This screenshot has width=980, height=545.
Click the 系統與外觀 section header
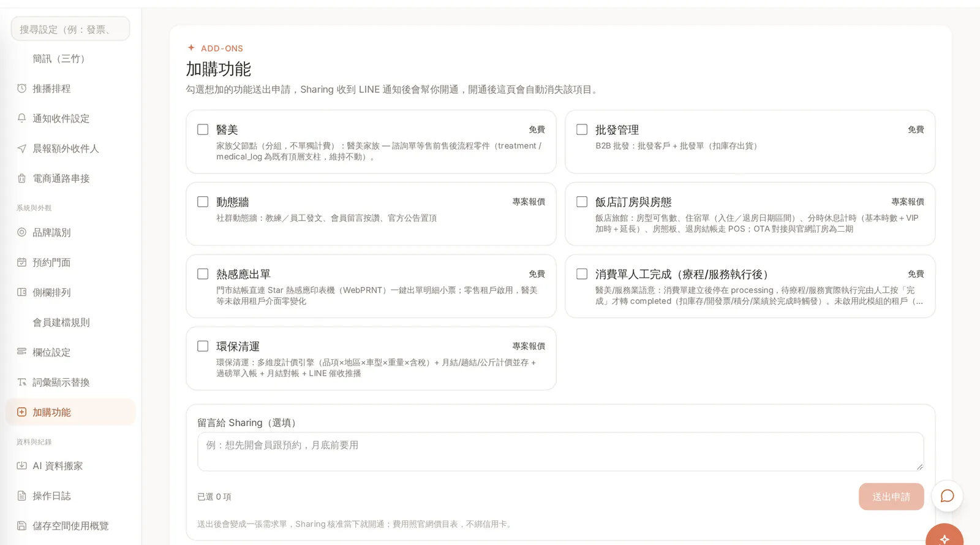tap(34, 208)
